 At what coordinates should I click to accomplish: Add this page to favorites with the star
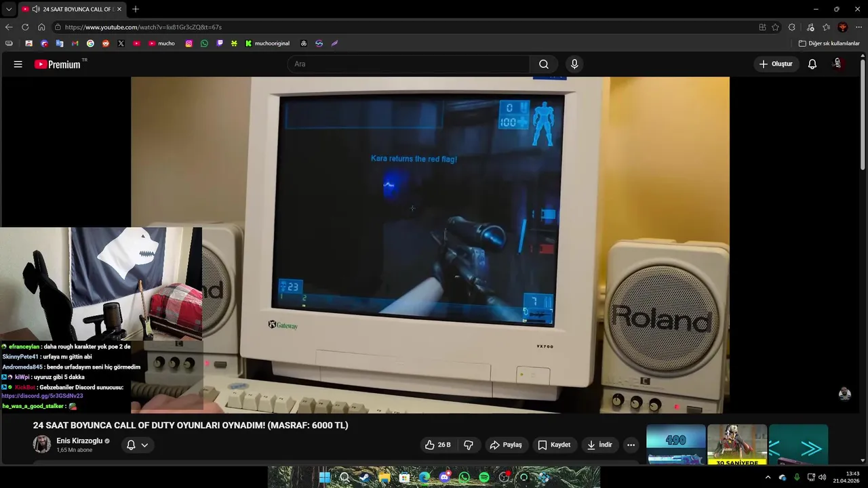[776, 27]
